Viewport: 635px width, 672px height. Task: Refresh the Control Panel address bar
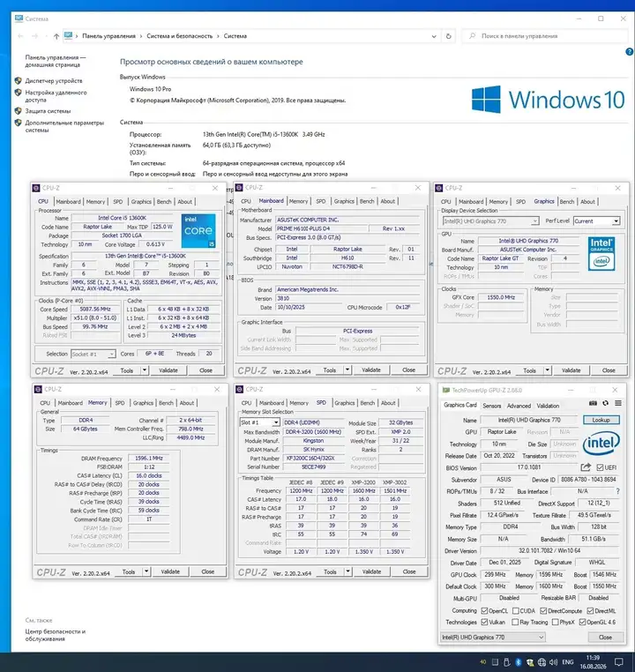pyautogui.click(x=449, y=36)
